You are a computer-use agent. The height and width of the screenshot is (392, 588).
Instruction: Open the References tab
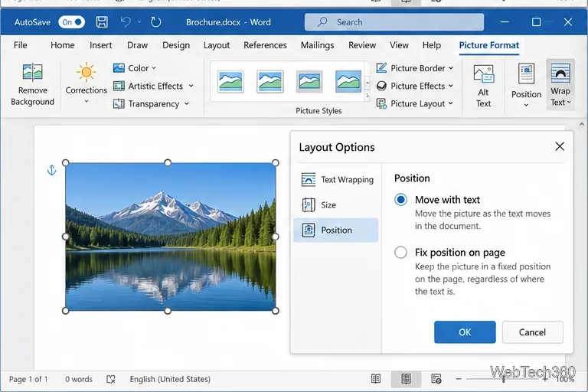click(265, 45)
